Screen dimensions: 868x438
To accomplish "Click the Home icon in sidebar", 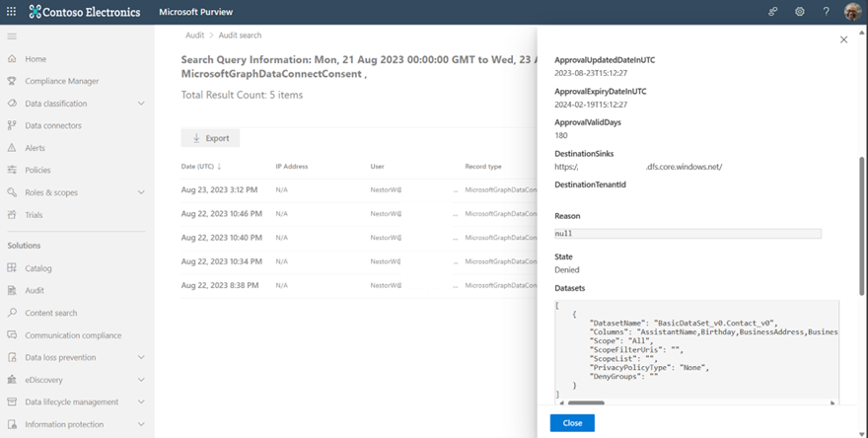I will 12,58.
